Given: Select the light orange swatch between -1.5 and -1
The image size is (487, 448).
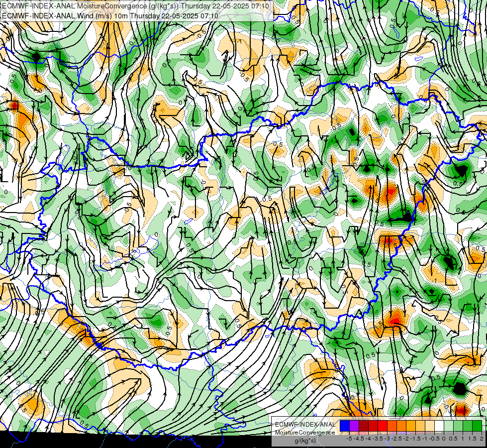Looking at the screenshot, I should point(420,426).
